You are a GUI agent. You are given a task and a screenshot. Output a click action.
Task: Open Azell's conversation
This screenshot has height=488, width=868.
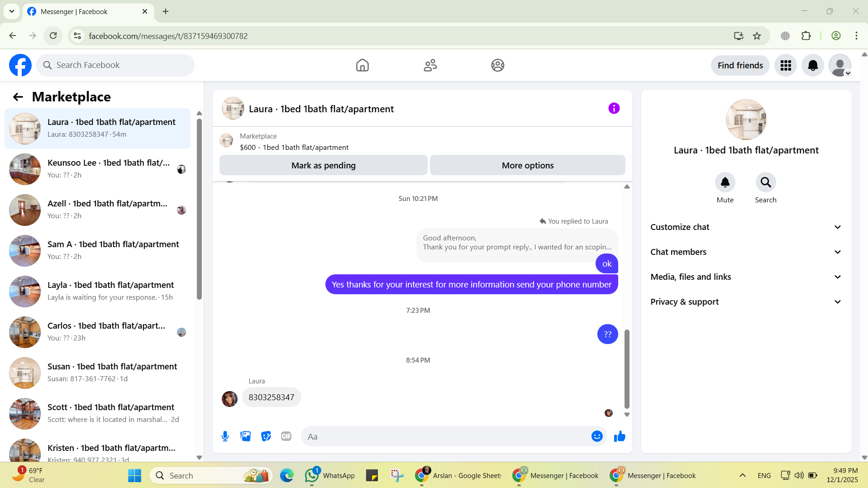click(x=97, y=210)
